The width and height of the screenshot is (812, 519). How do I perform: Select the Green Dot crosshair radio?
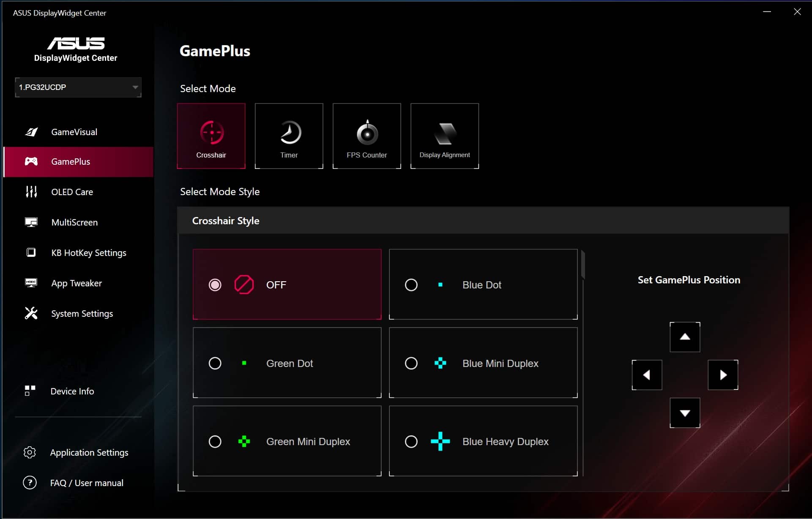[x=215, y=363]
